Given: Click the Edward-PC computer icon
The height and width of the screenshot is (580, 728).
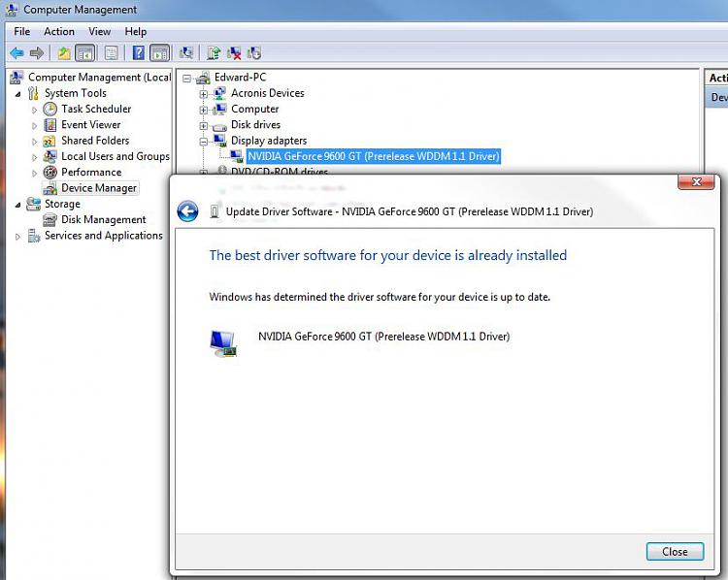Looking at the screenshot, I should pyautogui.click(x=204, y=78).
